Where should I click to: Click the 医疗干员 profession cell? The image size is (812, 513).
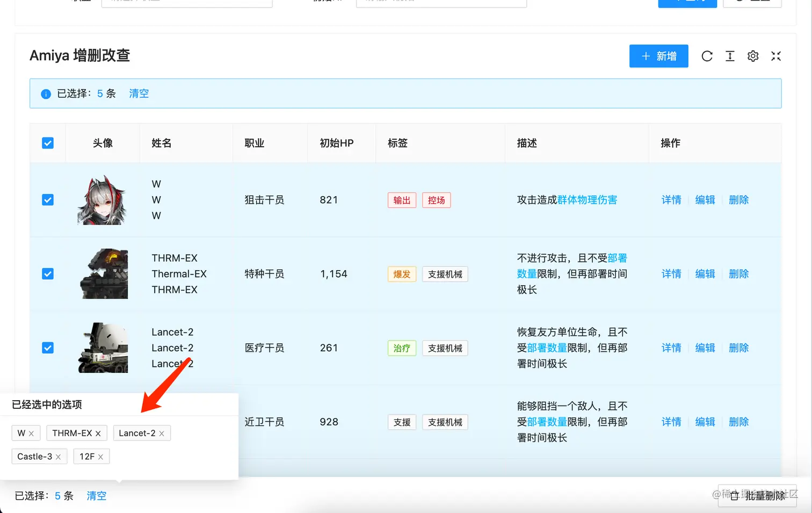click(264, 348)
